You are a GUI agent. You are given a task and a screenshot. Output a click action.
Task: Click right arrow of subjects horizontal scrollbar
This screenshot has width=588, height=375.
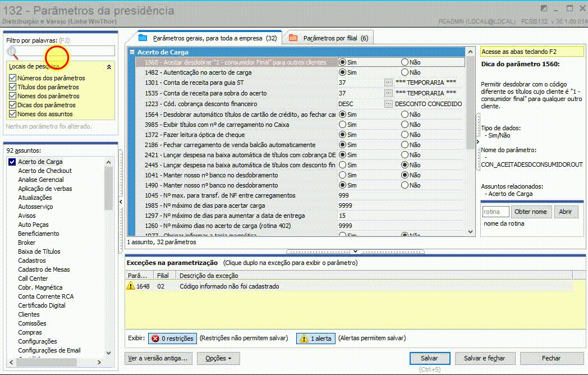point(99,362)
